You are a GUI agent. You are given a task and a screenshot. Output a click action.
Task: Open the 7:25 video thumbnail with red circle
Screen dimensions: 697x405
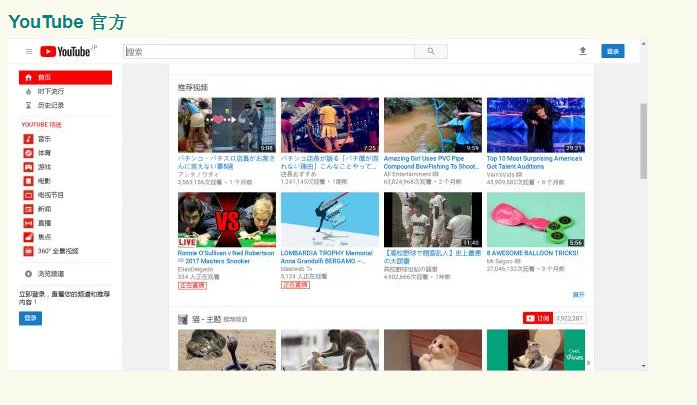coord(330,125)
